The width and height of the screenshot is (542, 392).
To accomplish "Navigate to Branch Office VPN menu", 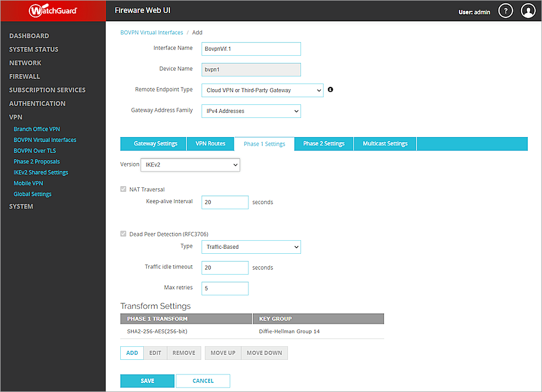I will [x=36, y=129].
